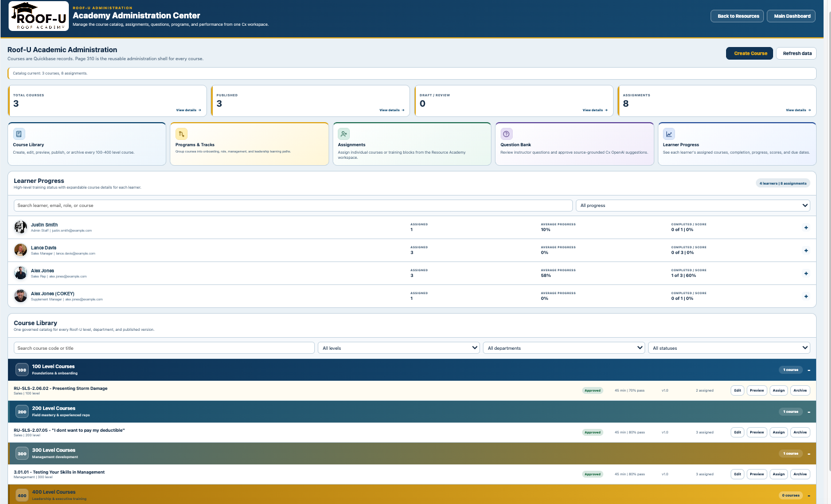View details for Draft / Review

[595, 110]
